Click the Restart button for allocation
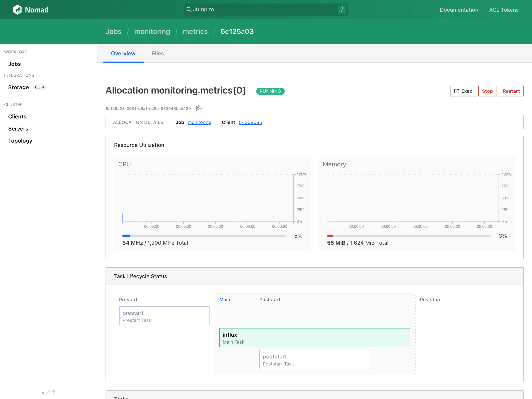The width and height of the screenshot is (532, 399). tap(511, 91)
